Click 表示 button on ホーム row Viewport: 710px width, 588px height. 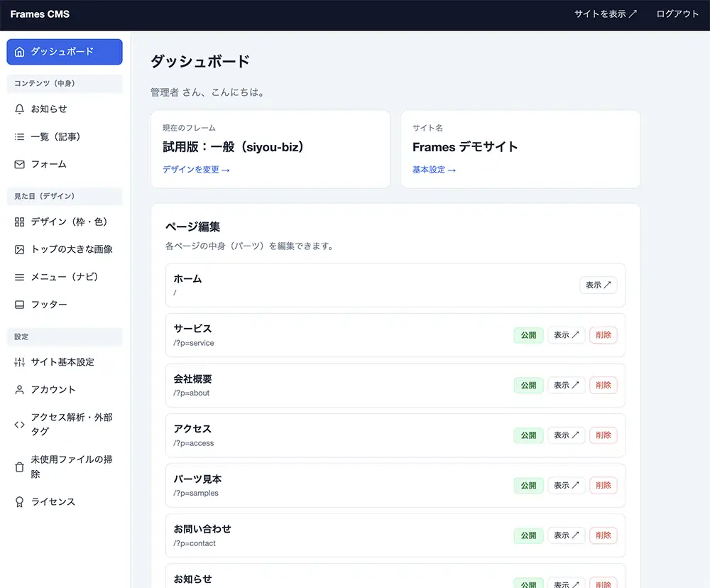pyautogui.click(x=598, y=285)
